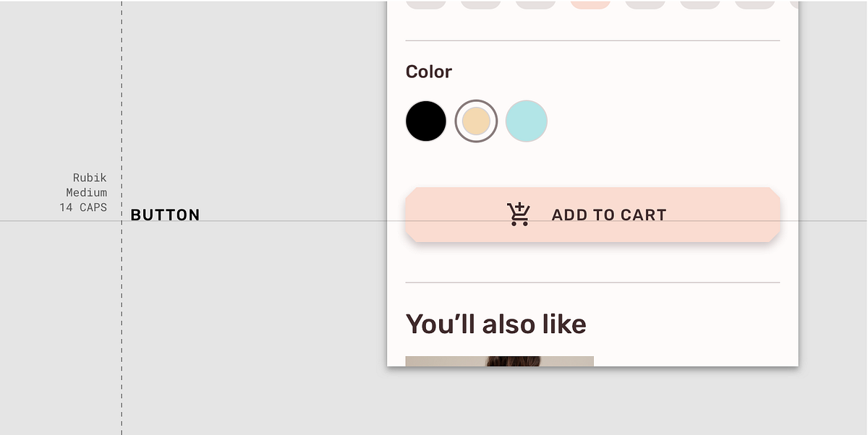
Task: Click the add-to-cart shopping cart icon
Action: (x=519, y=215)
